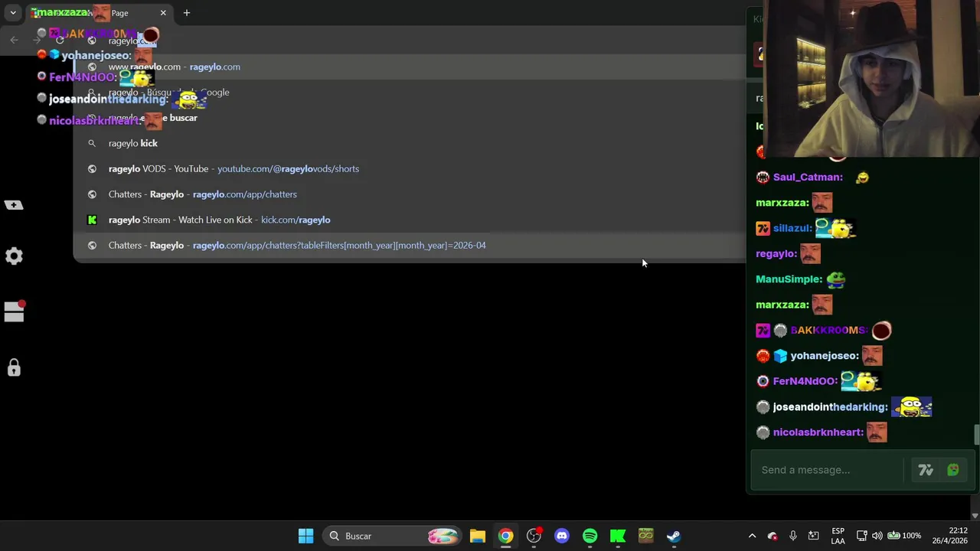This screenshot has width=980, height=551.
Task: Open the taskbar app icon with red notification badge
Action: click(534, 536)
